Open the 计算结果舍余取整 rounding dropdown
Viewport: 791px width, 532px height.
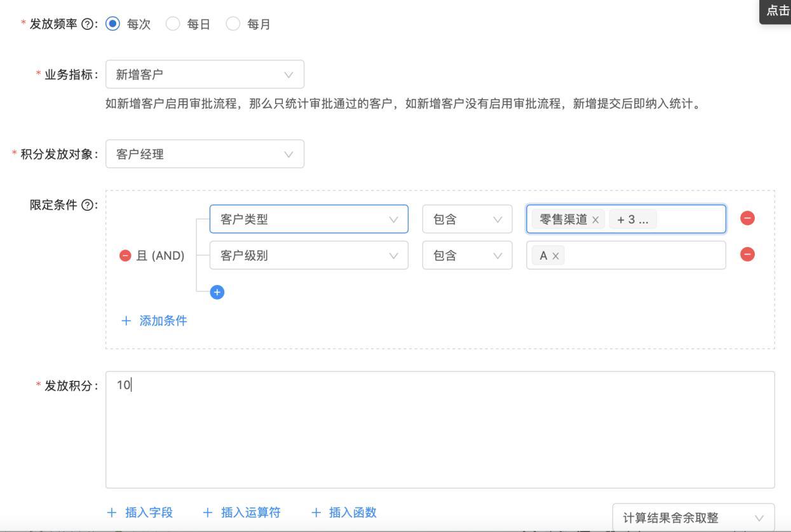pyautogui.click(x=693, y=517)
